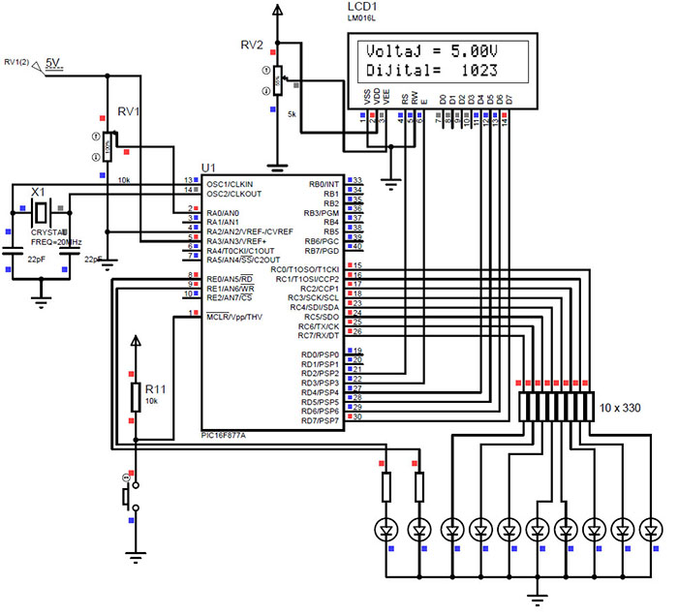Click the RV1 potentiometer decrease arrow
678x616 pixels.
coord(95,156)
